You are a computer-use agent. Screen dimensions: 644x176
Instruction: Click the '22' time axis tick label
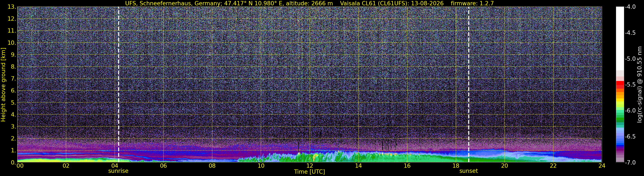[553, 166]
